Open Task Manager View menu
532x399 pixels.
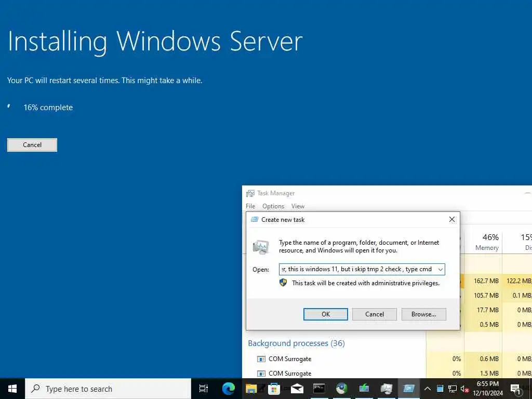click(x=298, y=206)
